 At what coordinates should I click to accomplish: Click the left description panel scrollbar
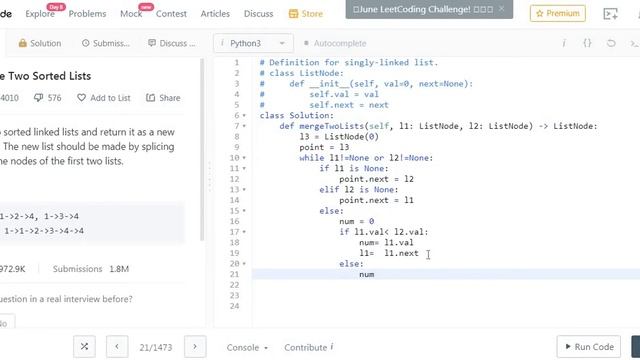click(x=202, y=149)
